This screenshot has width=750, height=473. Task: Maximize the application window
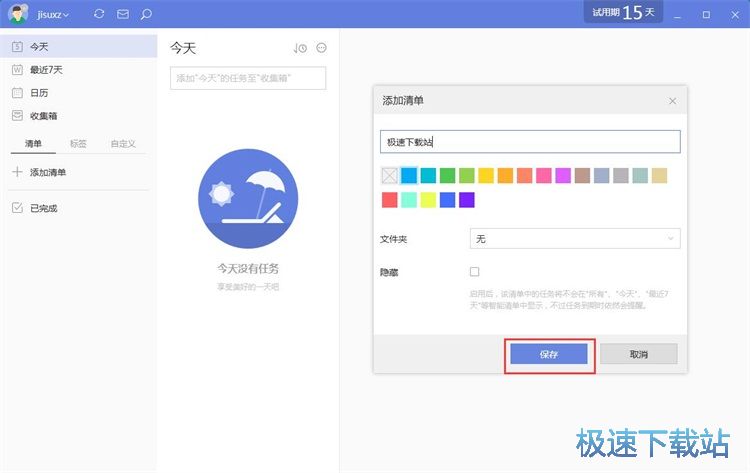click(x=706, y=15)
